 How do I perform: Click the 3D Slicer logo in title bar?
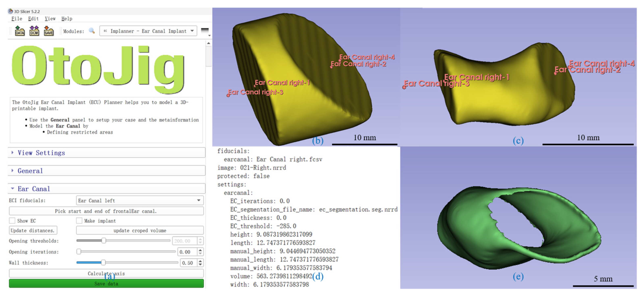[x=10, y=11]
